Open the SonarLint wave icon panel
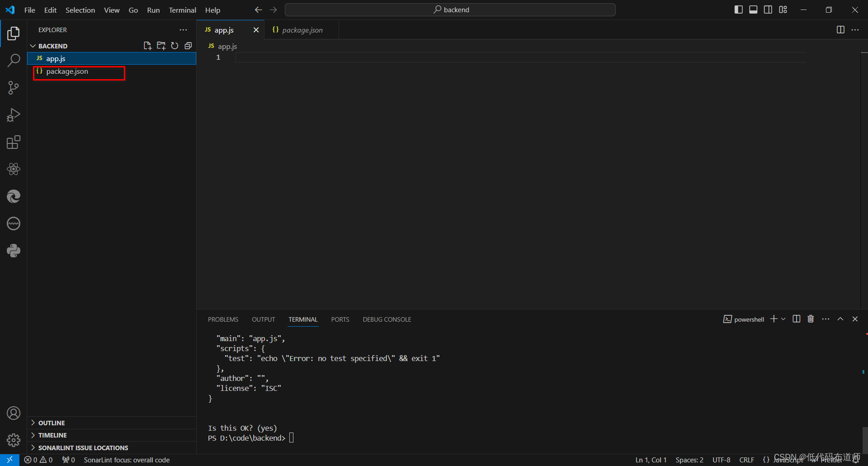The width and height of the screenshot is (868, 466). (x=14, y=223)
